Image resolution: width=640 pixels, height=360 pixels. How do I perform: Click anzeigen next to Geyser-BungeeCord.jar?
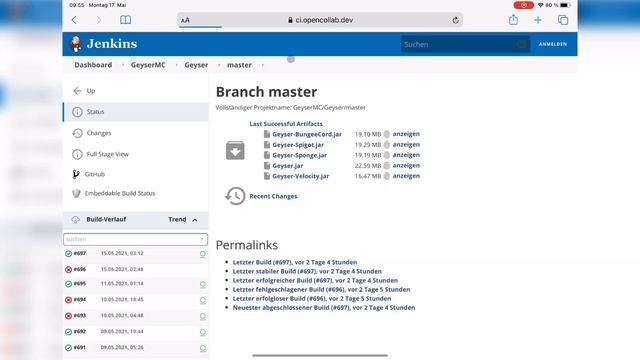click(x=406, y=134)
